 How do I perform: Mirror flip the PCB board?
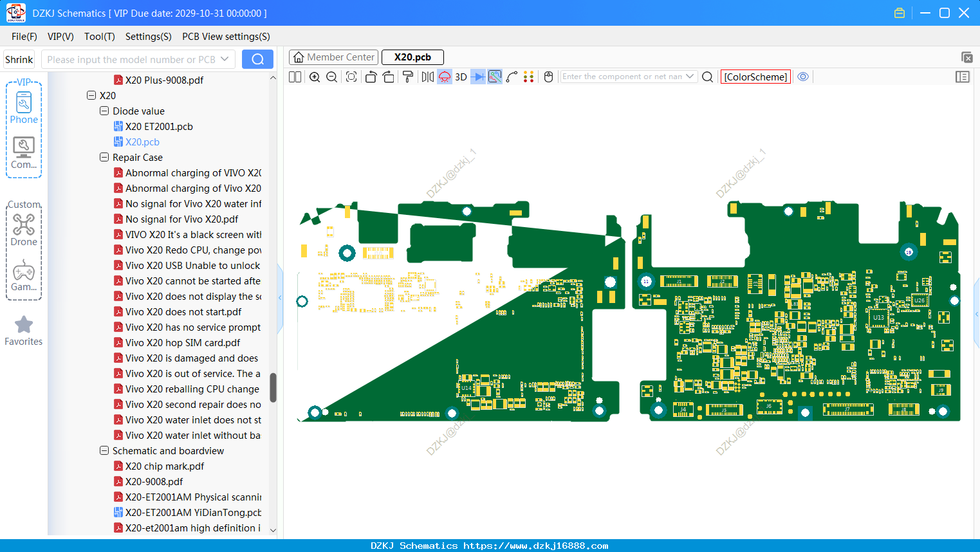(x=427, y=77)
